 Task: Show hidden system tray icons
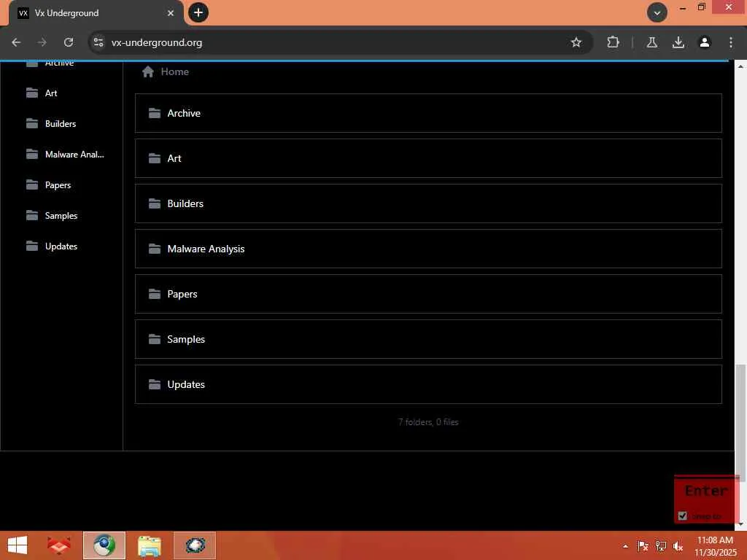coord(625,546)
